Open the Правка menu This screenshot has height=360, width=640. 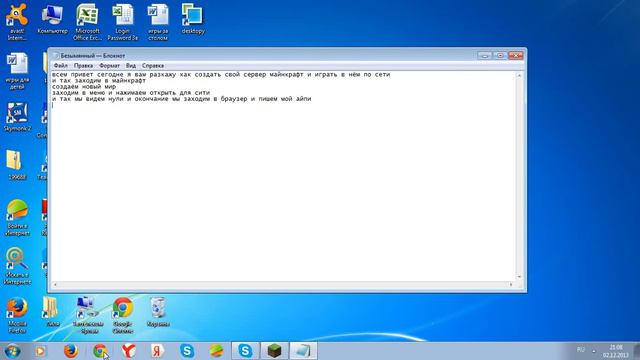coord(83,66)
